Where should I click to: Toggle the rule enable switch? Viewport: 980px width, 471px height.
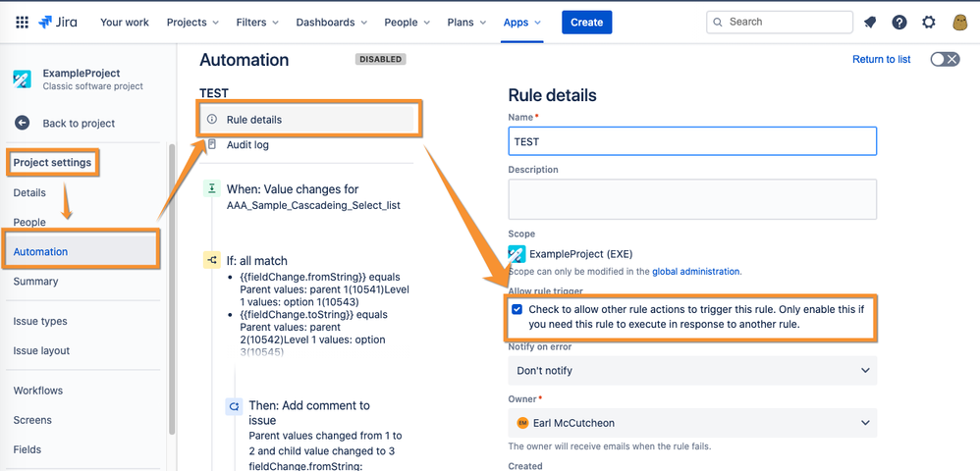point(945,59)
